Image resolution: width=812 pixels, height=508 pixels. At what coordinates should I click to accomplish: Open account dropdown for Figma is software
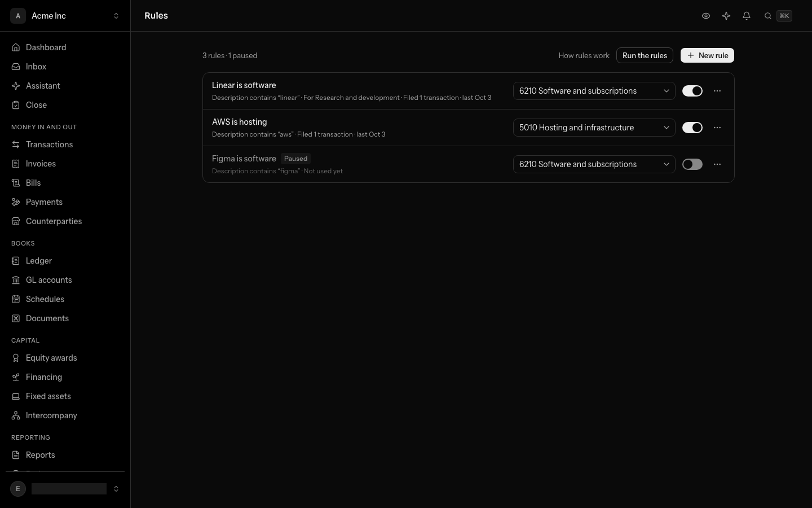[x=594, y=164]
